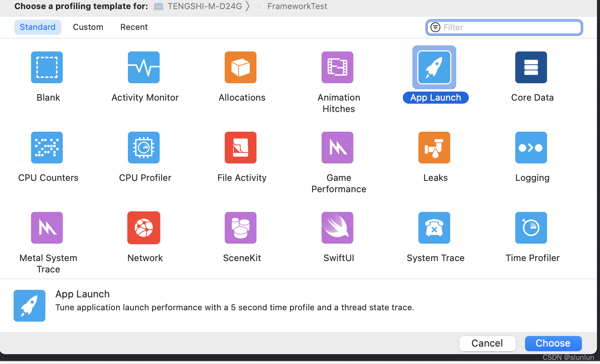Select the Blank template icon
Screen dimensions: 600x364
click(47, 67)
